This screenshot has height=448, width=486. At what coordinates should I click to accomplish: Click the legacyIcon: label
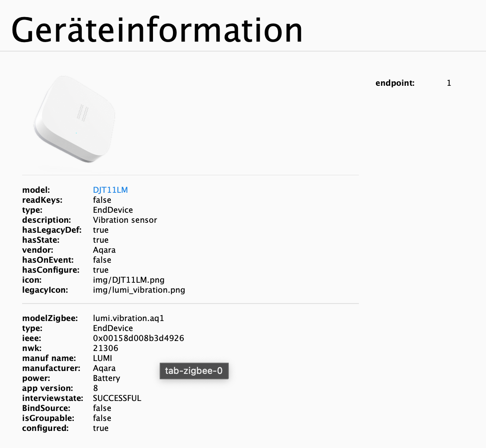(x=45, y=290)
